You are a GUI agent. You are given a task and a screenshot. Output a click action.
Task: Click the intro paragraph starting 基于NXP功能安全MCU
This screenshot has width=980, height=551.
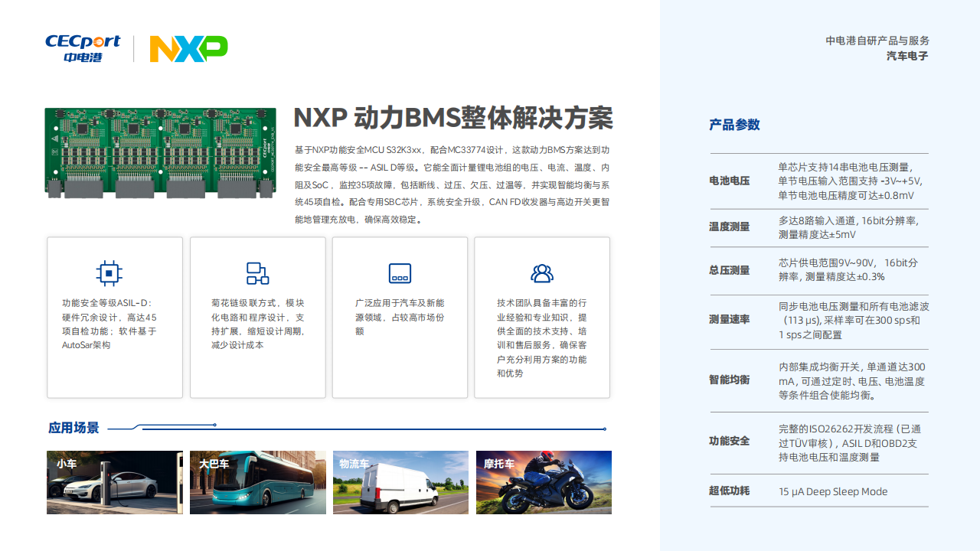tap(452, 184)
